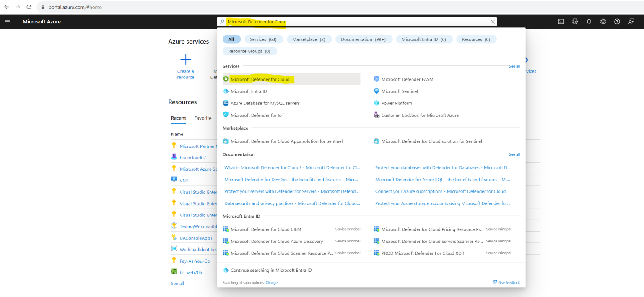Click the PROD Defender For Cloud XDR icon
The image size is (644, 297).
(x=377, y=253)
